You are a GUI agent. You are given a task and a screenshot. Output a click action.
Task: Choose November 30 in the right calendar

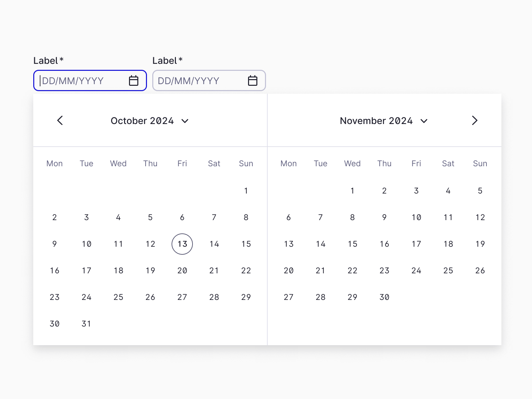coord(384,297)
